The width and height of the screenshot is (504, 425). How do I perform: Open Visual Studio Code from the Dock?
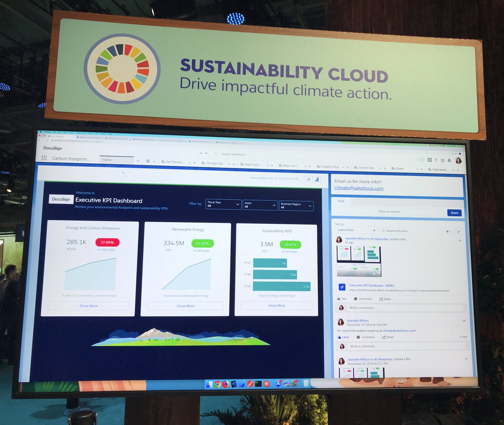pos(234,384)
